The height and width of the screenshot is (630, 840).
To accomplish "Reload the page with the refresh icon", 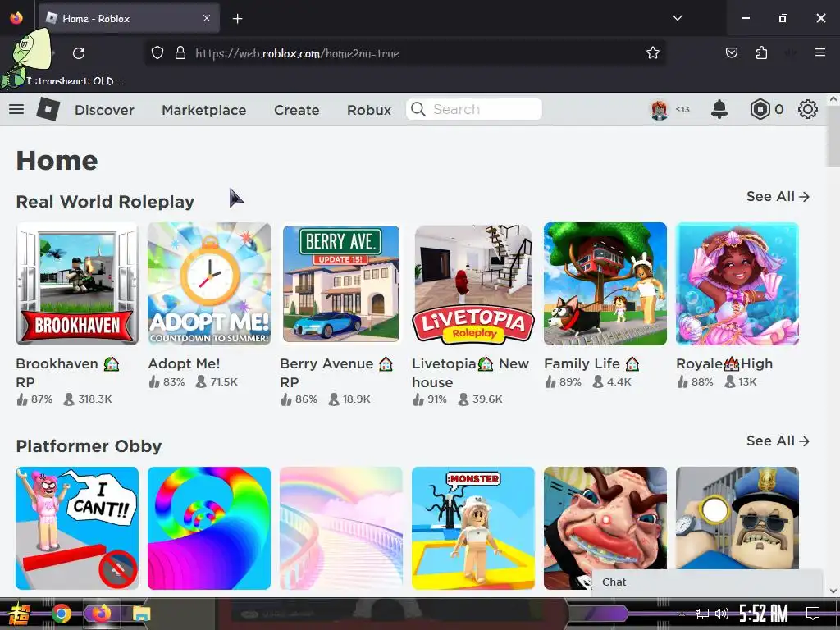I will 79,53.
